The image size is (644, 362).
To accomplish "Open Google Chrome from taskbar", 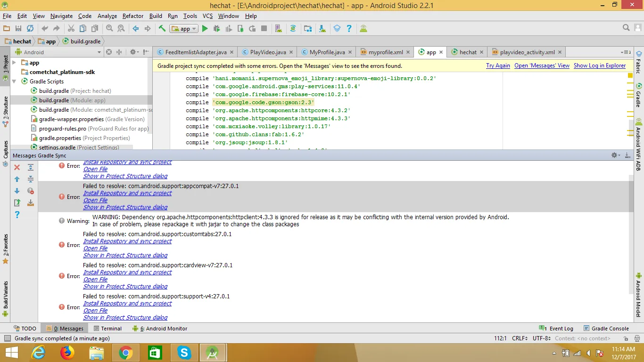I will (125, 353).
